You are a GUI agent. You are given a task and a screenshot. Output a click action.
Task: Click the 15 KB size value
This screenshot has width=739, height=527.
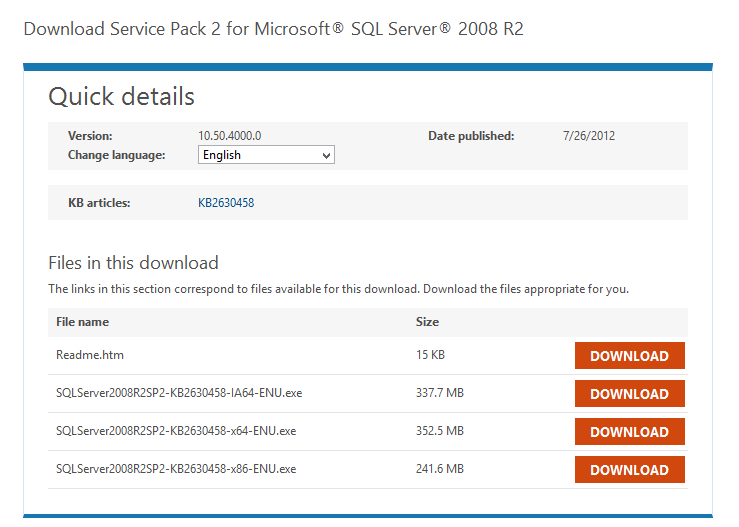pyautogui.click(x=431, y=355)
